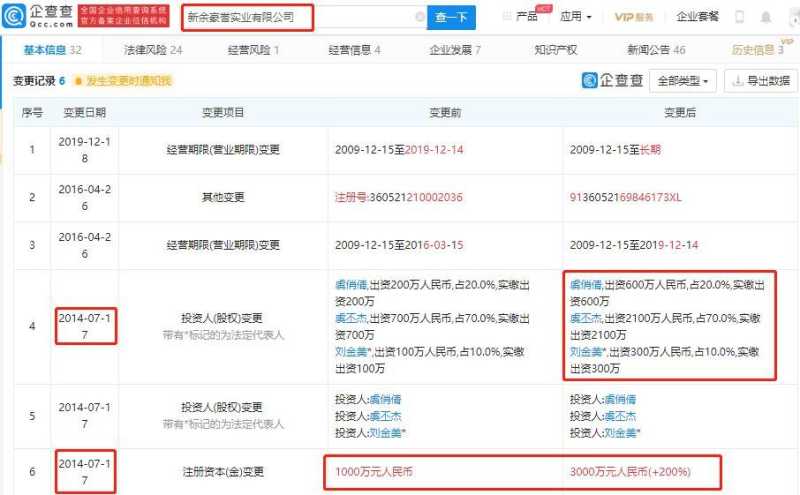Click the 企查查 logo in header

(x=37, y=16)
